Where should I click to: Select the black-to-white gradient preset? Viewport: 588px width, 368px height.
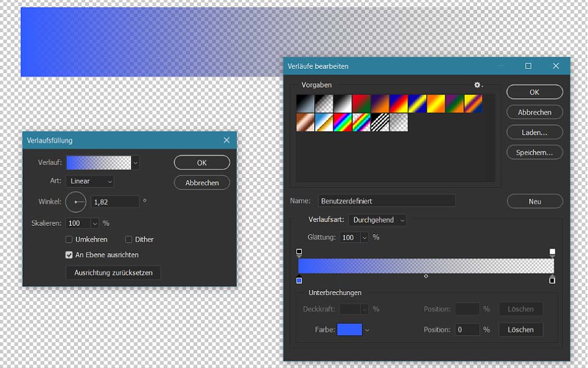(x=343, y=104)
